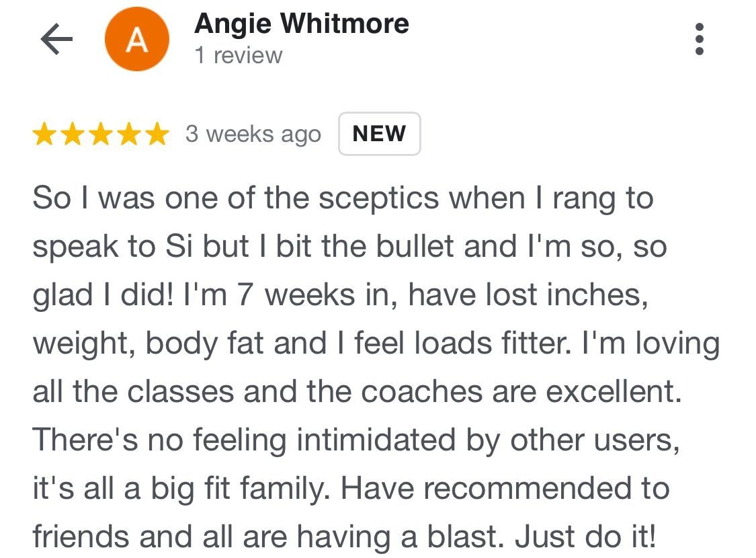Click the orange 'A' profile avatar
Screen dimensions: 756x558
pyautogui.click(x=137, y=40)
